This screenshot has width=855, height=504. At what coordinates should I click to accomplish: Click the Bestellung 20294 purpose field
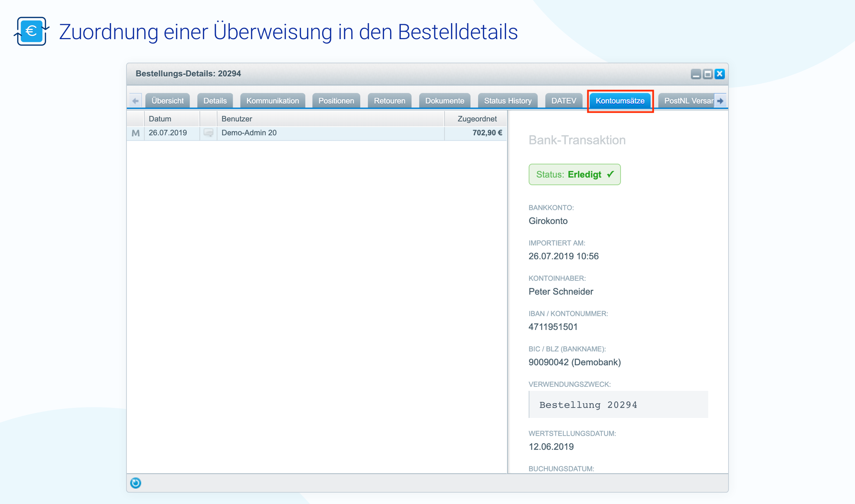(x=618, y=405)
